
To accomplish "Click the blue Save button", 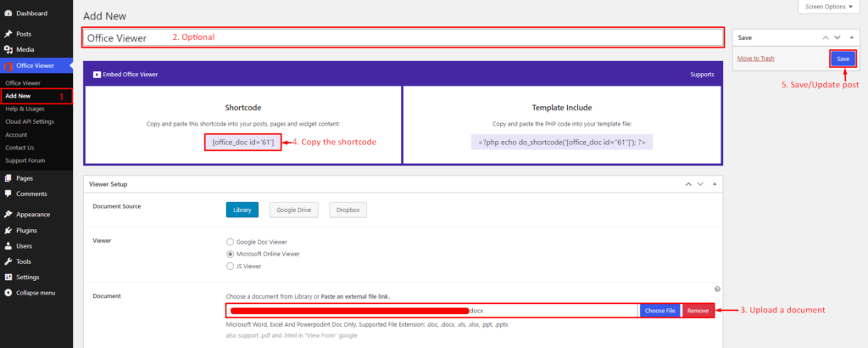I will [843, 59].
